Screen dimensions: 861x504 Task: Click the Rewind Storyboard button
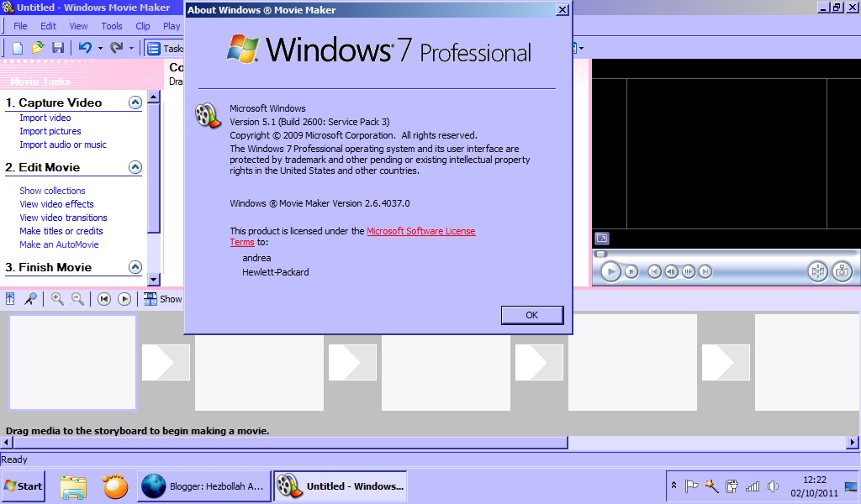tap(103, 299)
